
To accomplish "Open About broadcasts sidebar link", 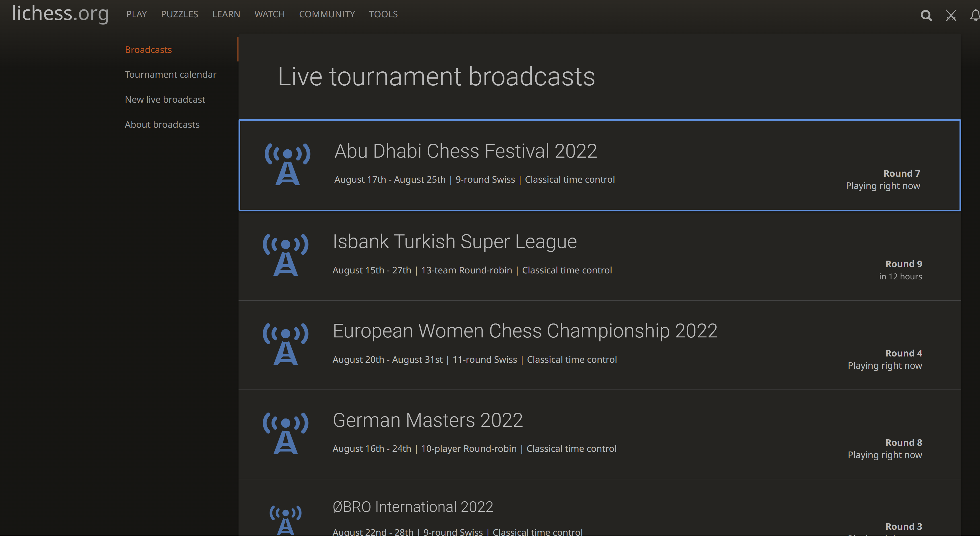I will pyautogui.click(x=162, y=125).
